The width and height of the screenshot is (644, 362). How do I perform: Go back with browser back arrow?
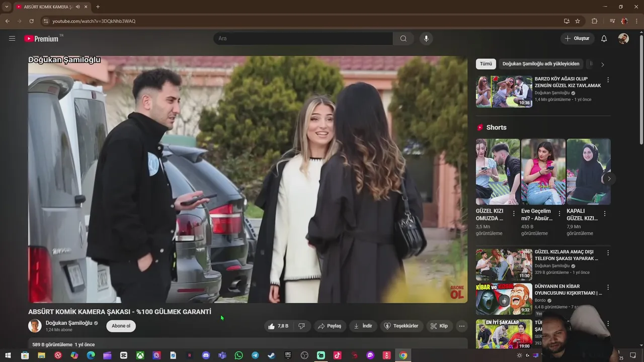coord(7,21)
